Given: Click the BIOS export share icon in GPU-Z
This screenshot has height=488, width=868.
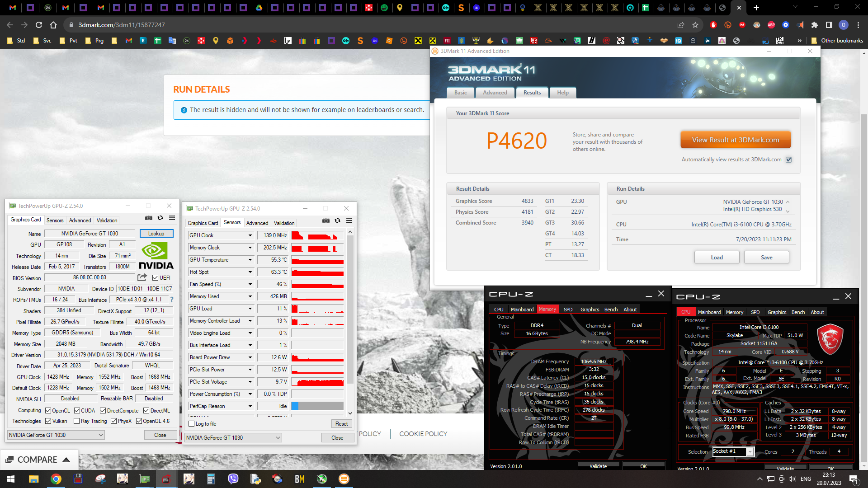Looking at the screenshot, I should click(x=142, y=277).
